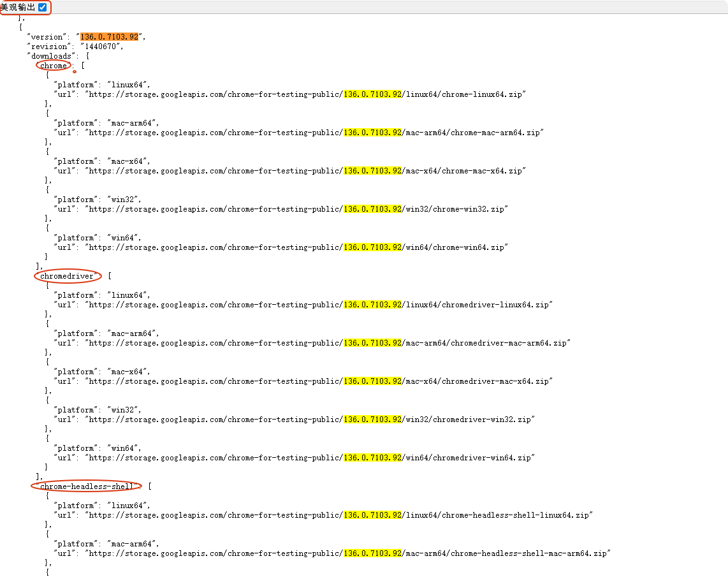Image resolution: width=728 pixels, height=577 pixels.
Task: Click the chromedriver-mac-x64.zip URL
Action: coord(319,381)
